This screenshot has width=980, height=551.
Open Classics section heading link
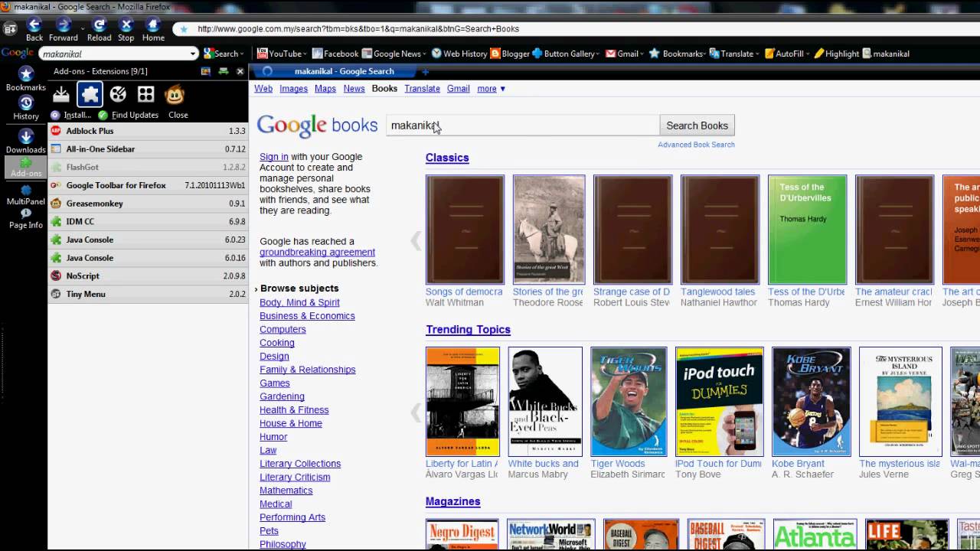click(447, 158)
